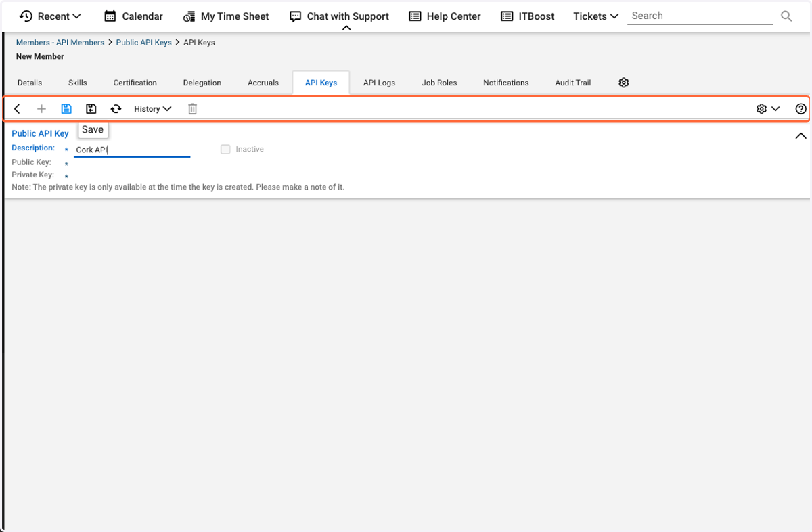Toggle the Inactive checkbox
The height and width of the screenshot is (532, 812).
point(225,149)
